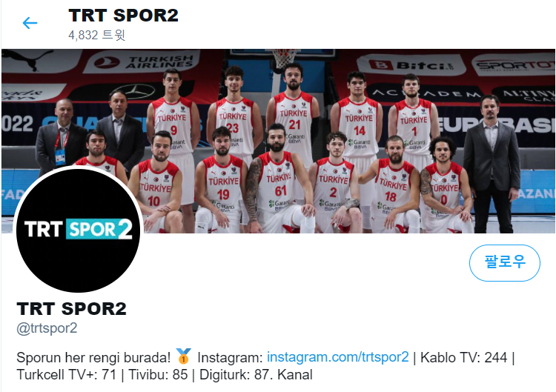The width and height of the screenshot is (556, 392).
Task: Click the Acıbadem sign in banner
Action: (x=426, y=93)
